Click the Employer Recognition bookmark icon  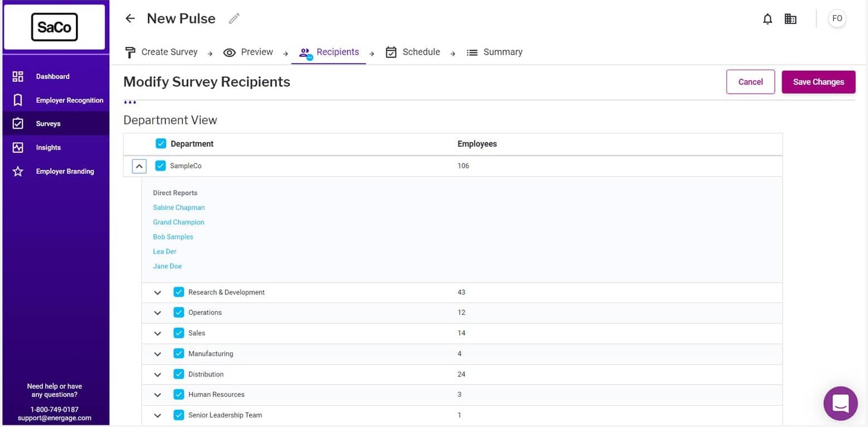18,100
